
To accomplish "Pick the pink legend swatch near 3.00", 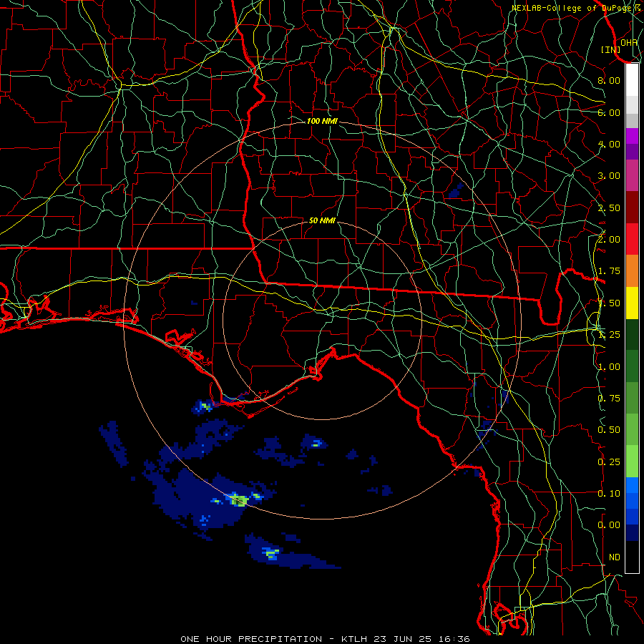I will [x=632, y=176].
